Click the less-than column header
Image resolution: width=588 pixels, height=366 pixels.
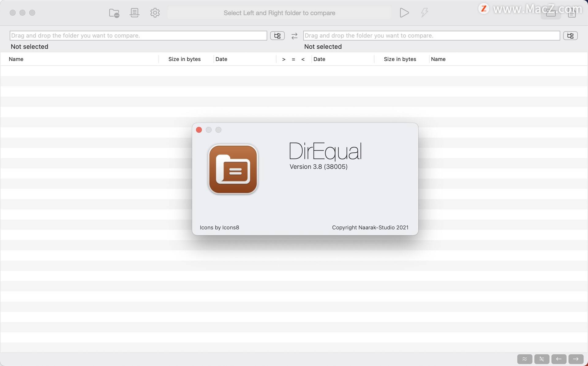(x=303, y=59)
